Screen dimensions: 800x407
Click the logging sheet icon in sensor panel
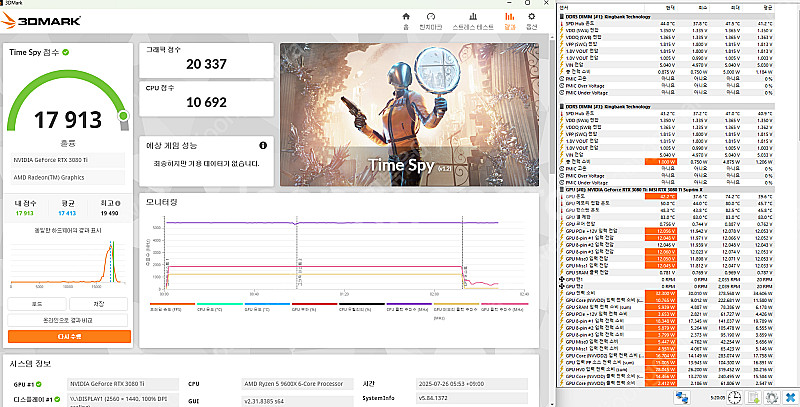[x=754, y=397]
